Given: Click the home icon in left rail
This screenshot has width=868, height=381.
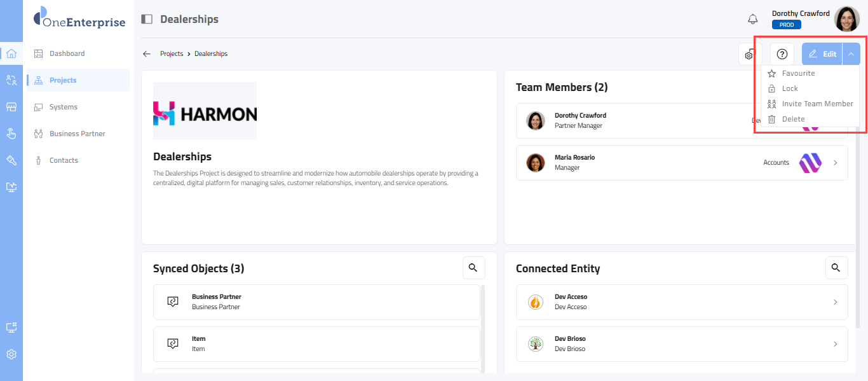Looking at the screenshot, I should coord(11,53).
